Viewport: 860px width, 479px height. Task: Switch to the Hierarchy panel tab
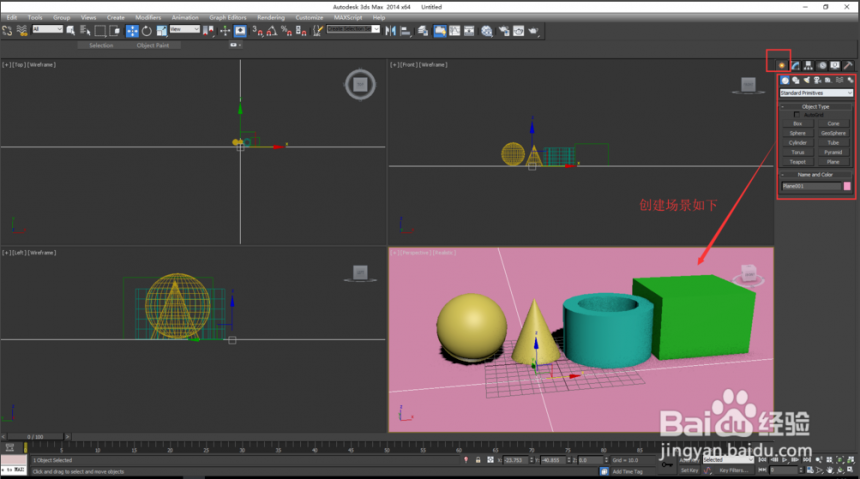coord(808,65)
